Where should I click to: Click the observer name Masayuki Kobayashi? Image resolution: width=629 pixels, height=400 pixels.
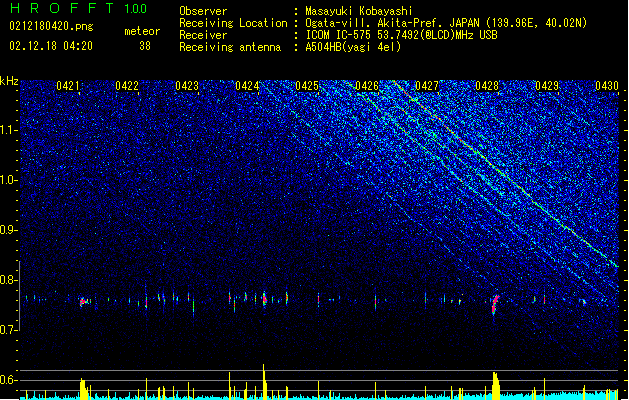click(359, 11)
